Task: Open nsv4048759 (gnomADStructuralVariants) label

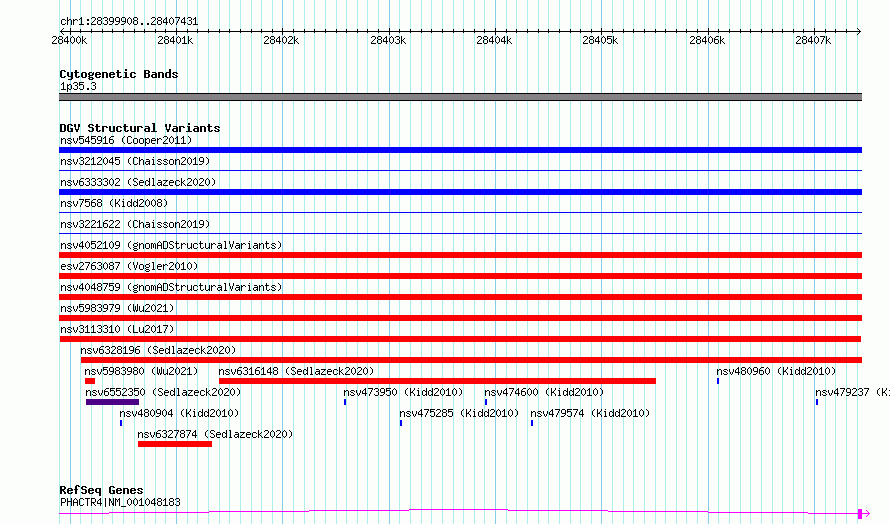Action: click(171, 287)
